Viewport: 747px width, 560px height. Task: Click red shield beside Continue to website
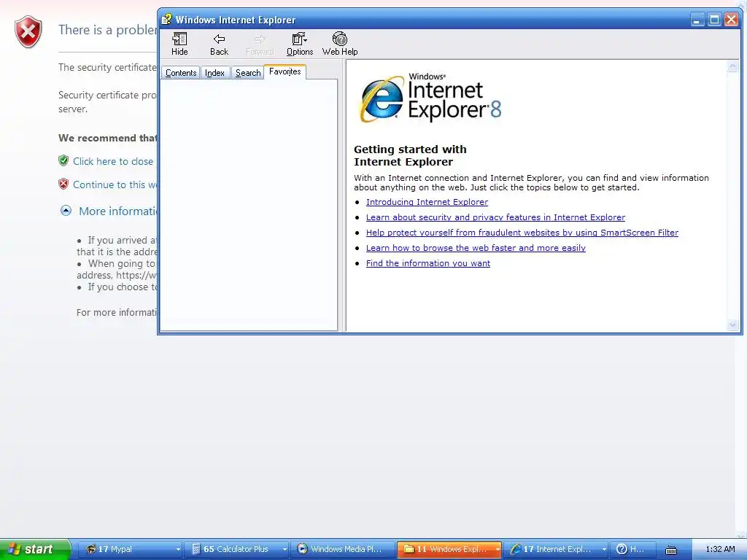[63, 184]
